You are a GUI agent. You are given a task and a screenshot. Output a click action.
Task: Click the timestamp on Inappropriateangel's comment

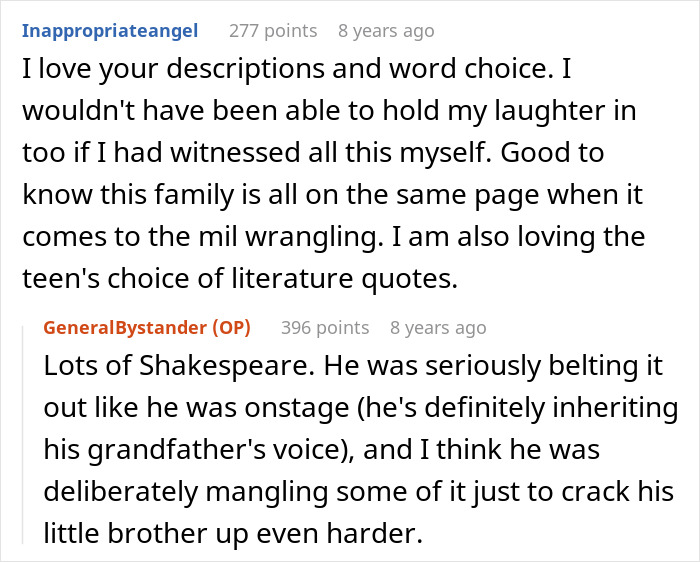coord(386,31)
